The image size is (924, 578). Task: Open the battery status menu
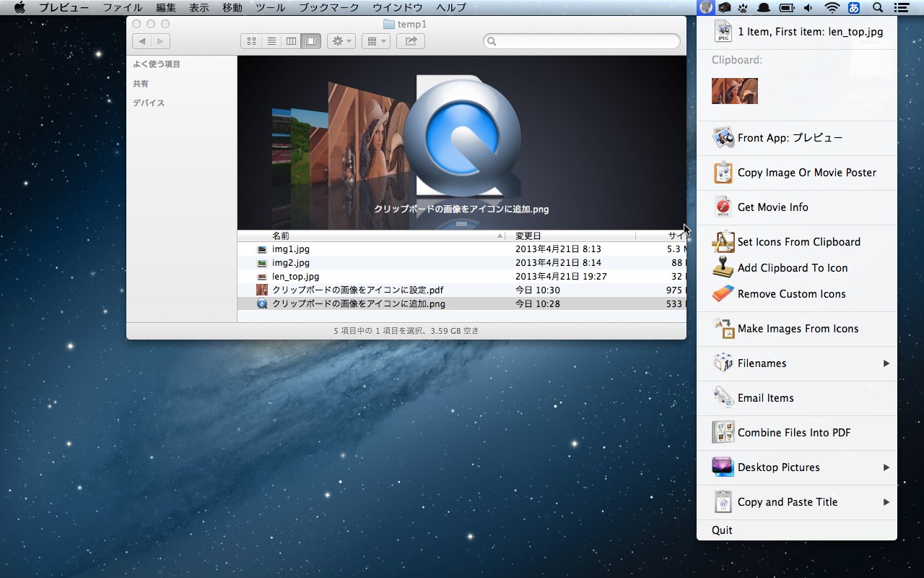coord(786,8)
